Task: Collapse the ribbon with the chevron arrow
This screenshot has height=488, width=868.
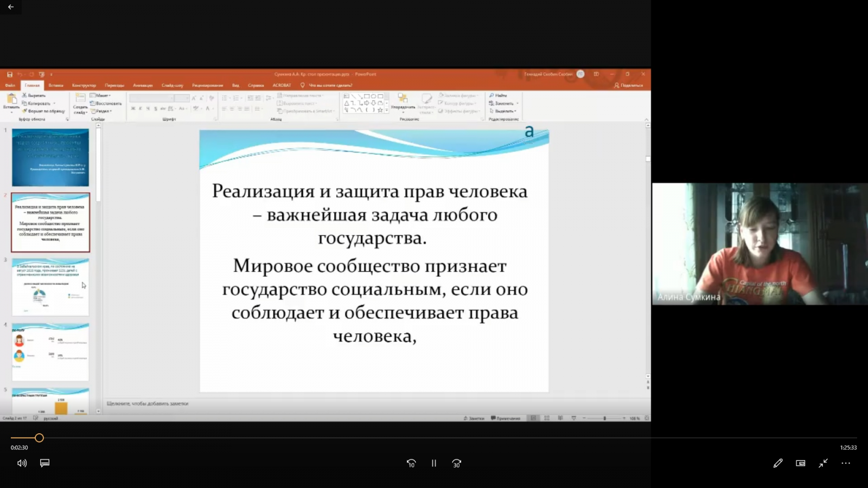Action: (646, 119)
